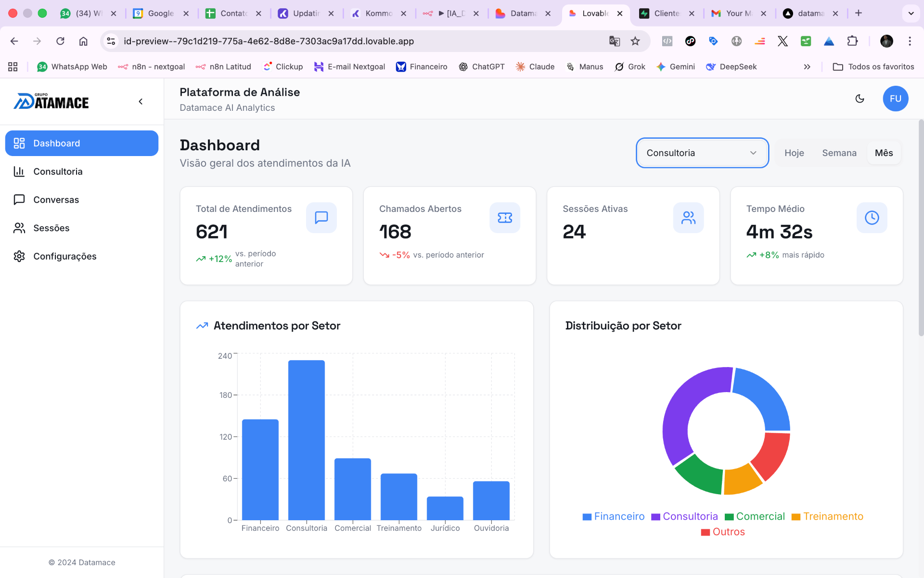Bookmark page with the star icon
This screenshot has height=578, width=924.
click(635, 41)
